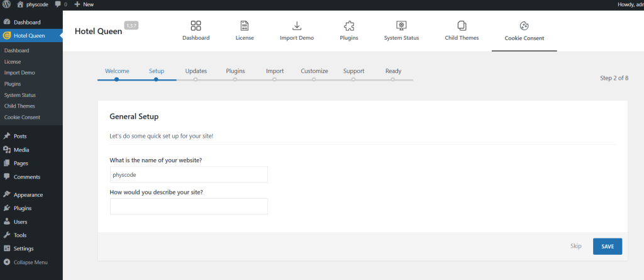
Task: Click the Hotel Queen theme title
Action: [x=98, y=31]
